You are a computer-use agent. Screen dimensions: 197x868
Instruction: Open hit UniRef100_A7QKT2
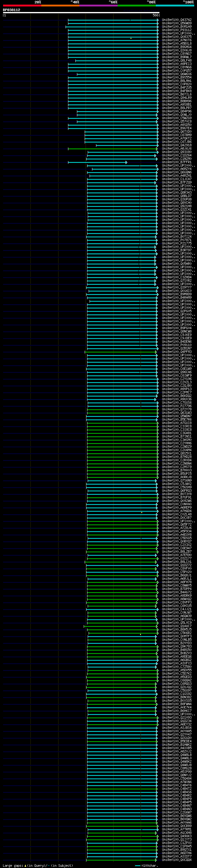coord(177,139)
